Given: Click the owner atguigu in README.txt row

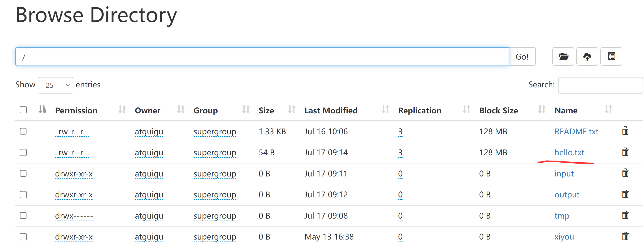Looking at the screenshot, I should (x=149, y=132).
